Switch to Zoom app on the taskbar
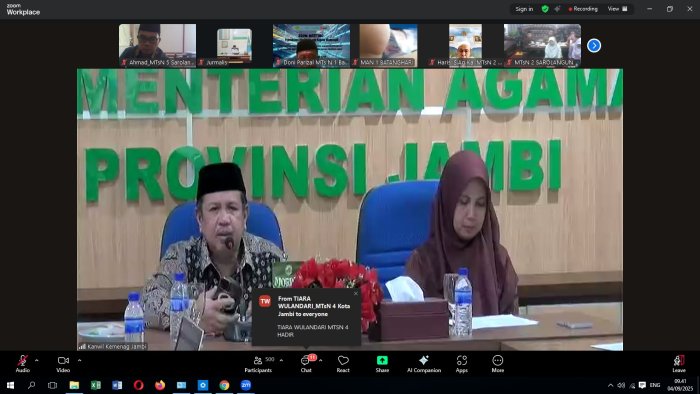Screen dimensions: 700x394 pyautogui.click(x=246, y=385)
